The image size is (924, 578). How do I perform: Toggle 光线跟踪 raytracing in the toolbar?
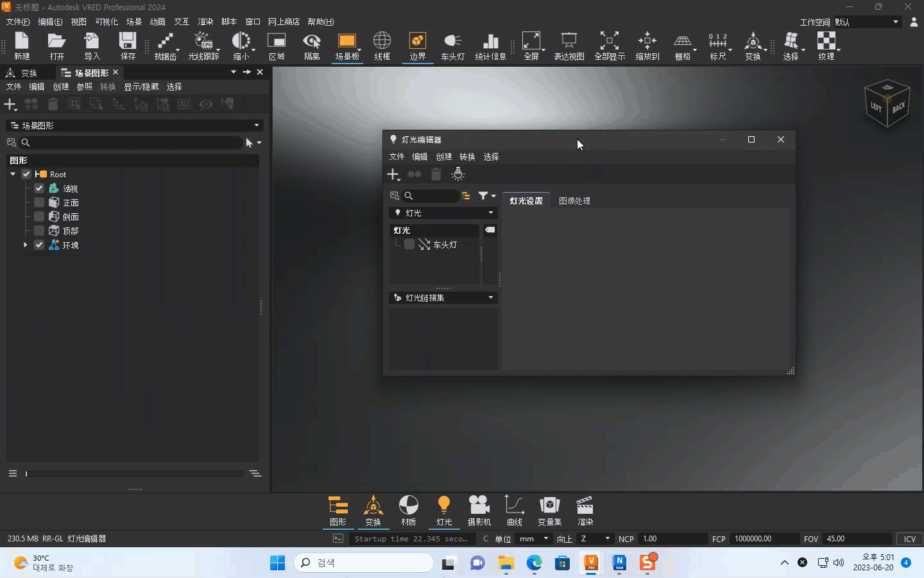(x=203, y=46)
